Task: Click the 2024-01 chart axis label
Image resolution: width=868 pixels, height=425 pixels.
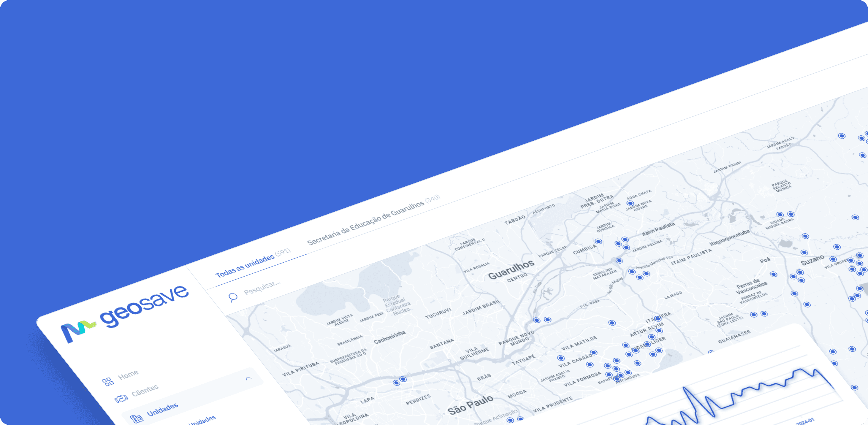Action: (x=805, y=421)
